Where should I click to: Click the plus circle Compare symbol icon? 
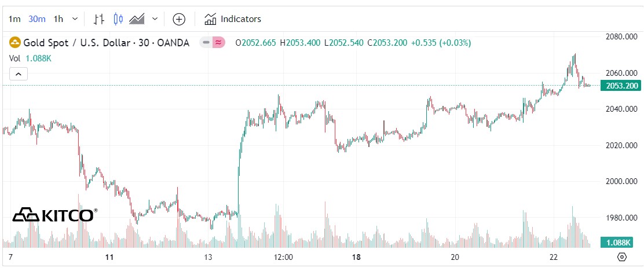[x=180, y=19]
